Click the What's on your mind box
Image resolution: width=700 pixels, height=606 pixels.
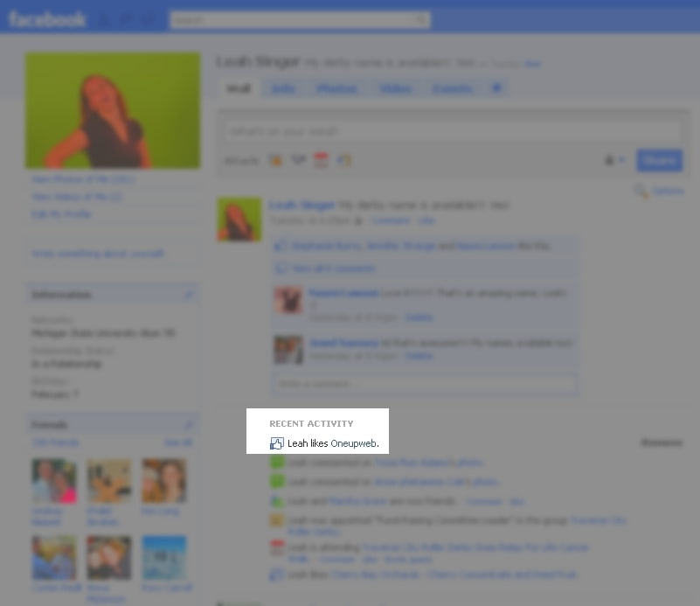pyautogui.click(x=453, y=131)
